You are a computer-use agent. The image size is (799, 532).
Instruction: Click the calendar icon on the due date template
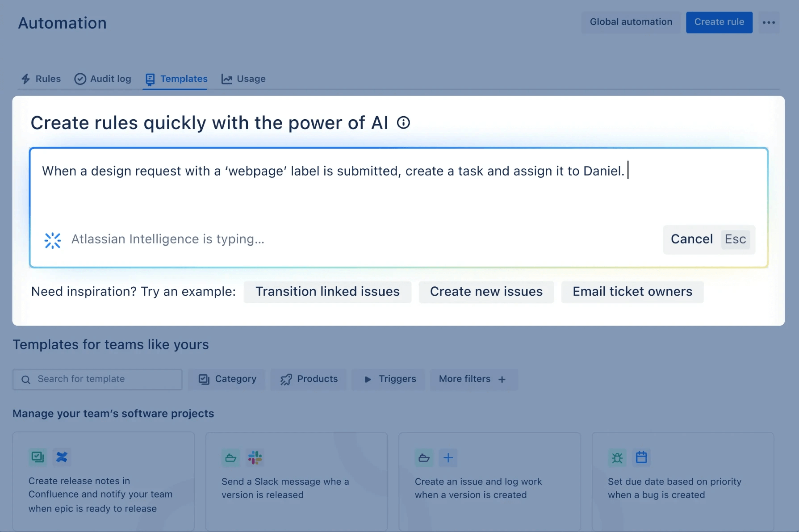tap(641, 457)
